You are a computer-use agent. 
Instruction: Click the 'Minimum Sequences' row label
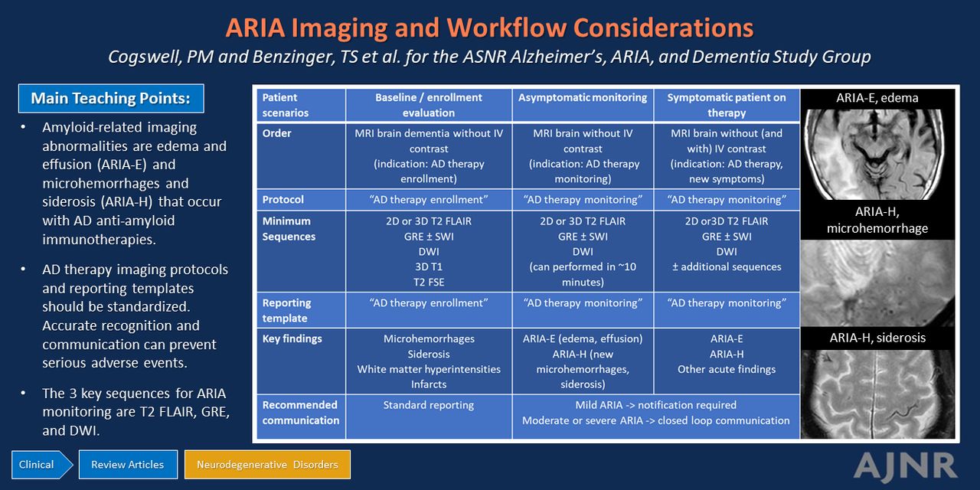pos(301,250)
